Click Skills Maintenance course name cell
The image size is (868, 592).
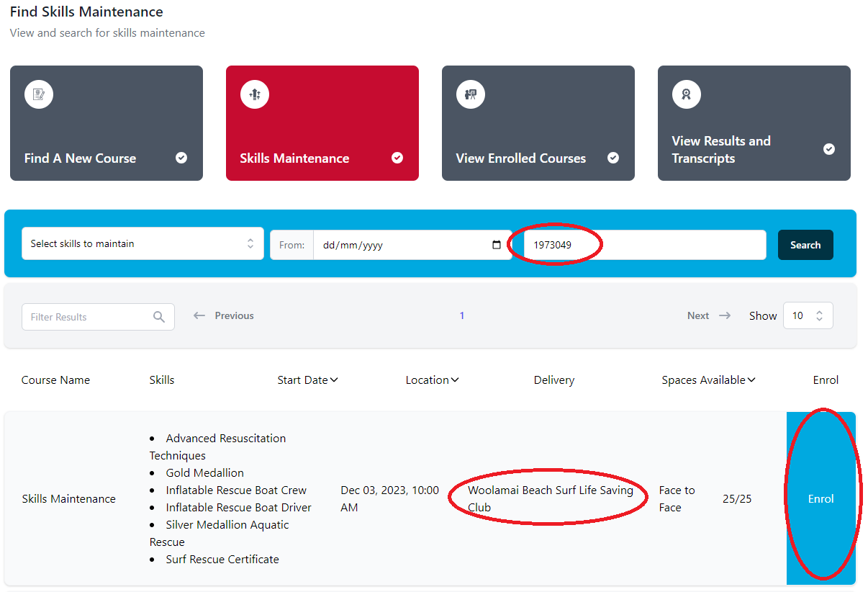(69, 498)
